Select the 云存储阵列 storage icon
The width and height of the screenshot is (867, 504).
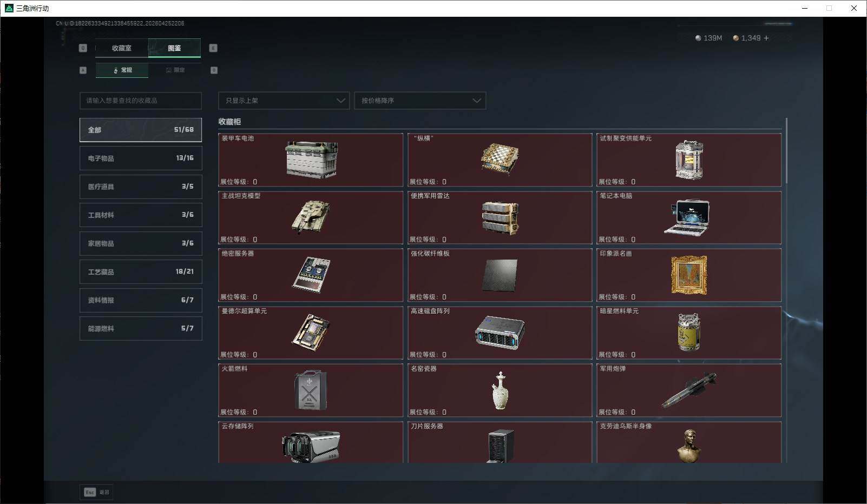click(x=311, y=447)
